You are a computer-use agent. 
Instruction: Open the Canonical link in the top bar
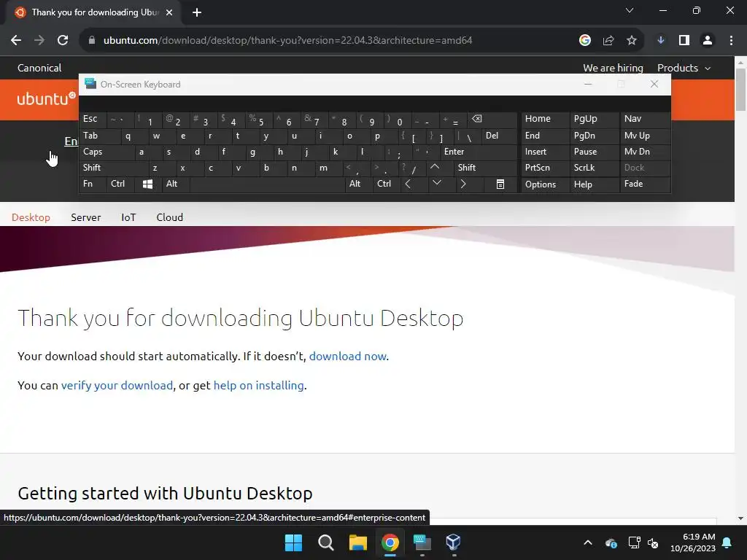[39, 68]
